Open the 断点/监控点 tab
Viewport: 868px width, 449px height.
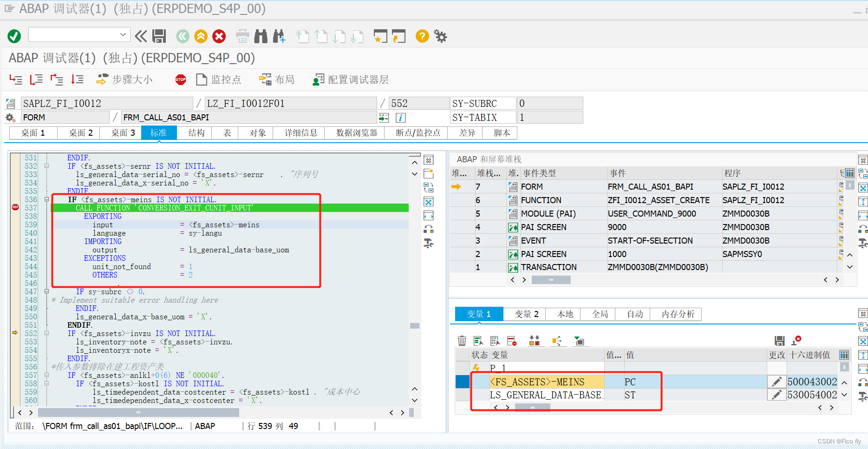coord(417,132)
